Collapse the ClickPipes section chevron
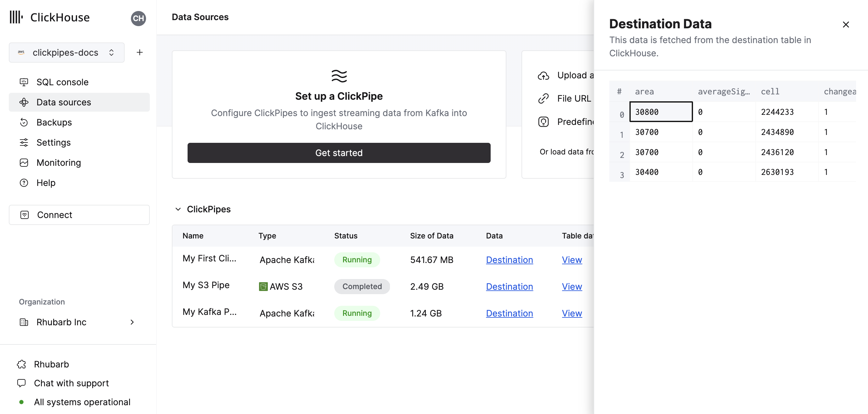Screen dimensions: 868x414 coord(178,209)
